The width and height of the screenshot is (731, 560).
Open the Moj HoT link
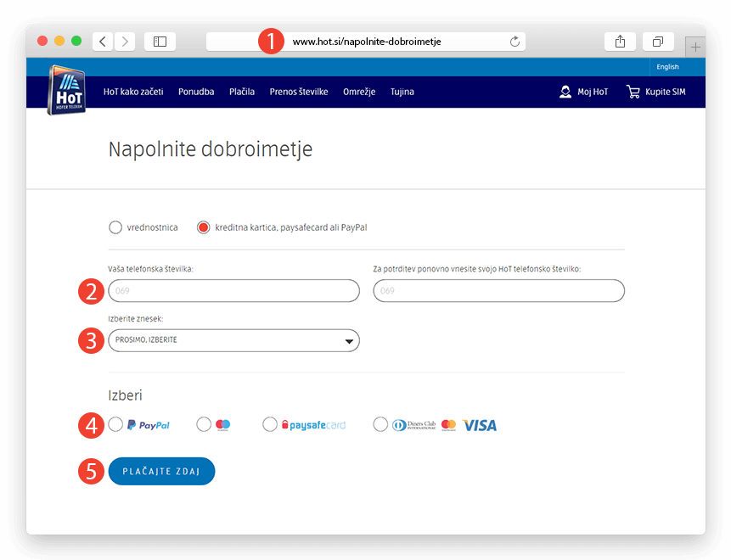tap(593, 92)
